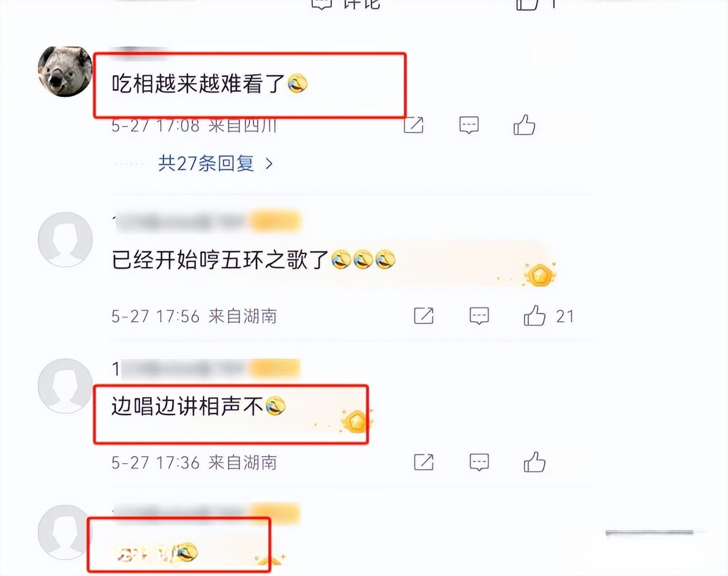Viewport: 728px width, 576px height.
Task: Open default avatar of 五环之歌 commenter
Action: pyautogui.click(x=65, y=239)
